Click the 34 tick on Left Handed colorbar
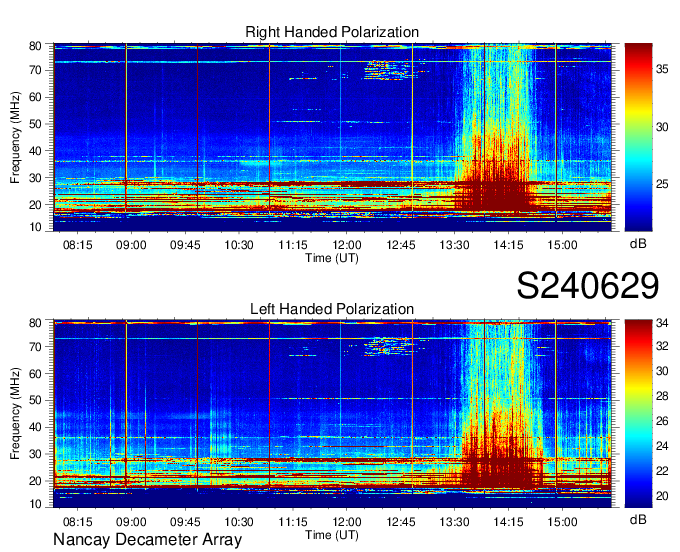This screenshot has height=552, width=680. tap(662, 323)
